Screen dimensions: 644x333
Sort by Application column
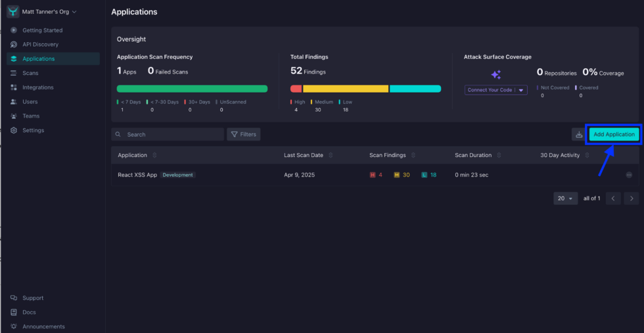tap(154, 156)
